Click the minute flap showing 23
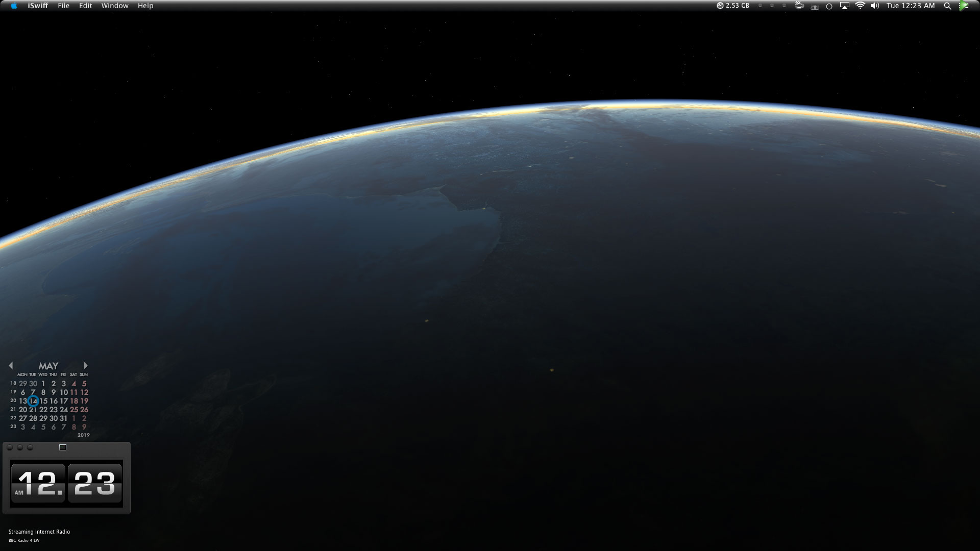 pyautogui.click(x=95, y=483)
